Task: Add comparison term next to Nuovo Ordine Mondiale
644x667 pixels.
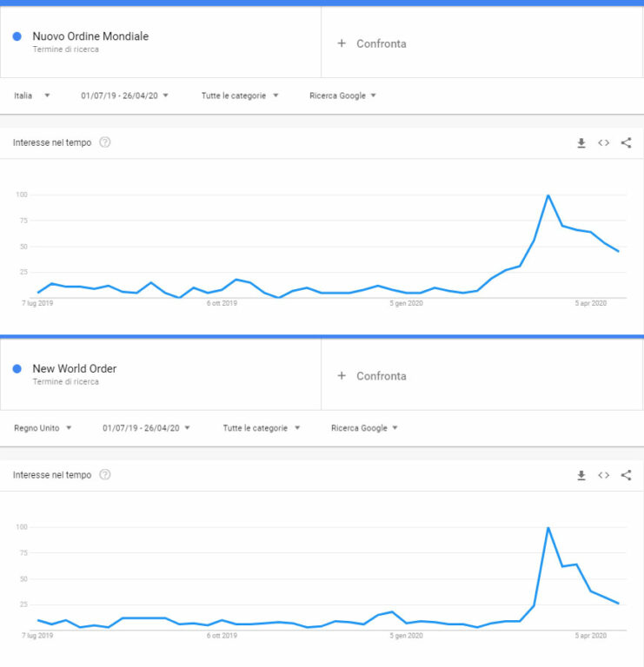Action: point(372,43)
